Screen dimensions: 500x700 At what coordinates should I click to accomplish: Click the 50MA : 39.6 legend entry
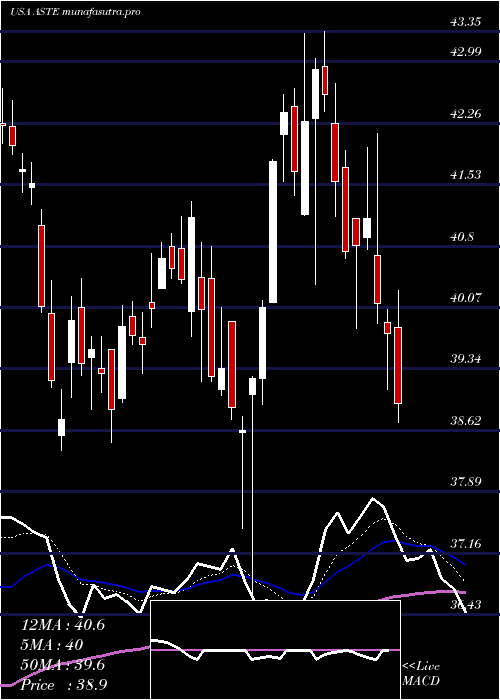63,665
